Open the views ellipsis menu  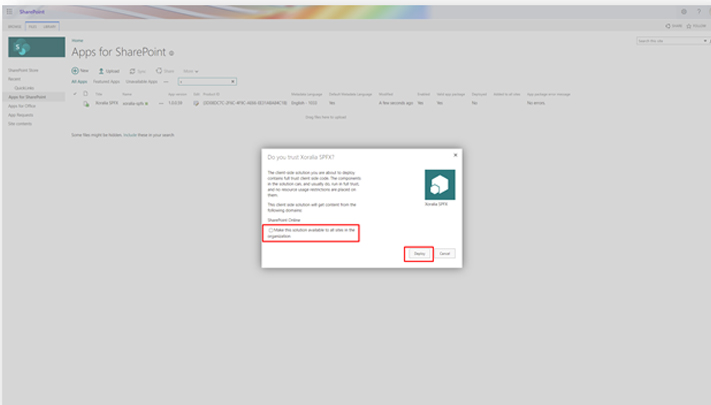click(166, 82)
